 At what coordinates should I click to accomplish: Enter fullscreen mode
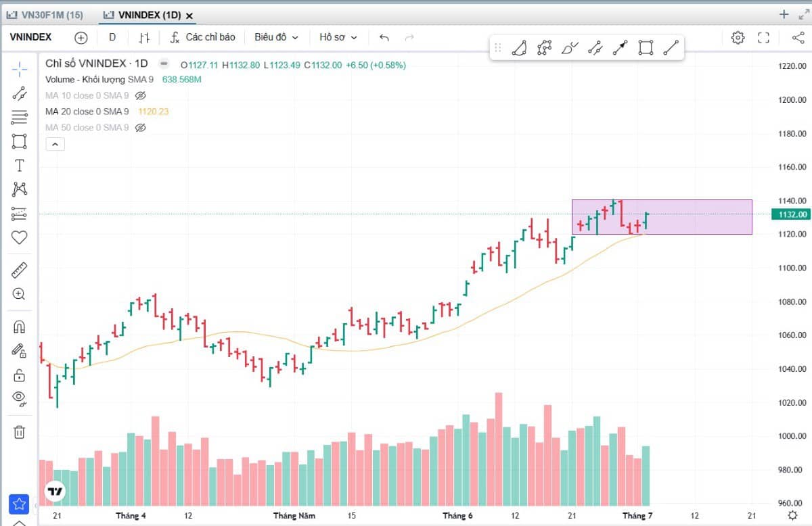tap(763, 37)
